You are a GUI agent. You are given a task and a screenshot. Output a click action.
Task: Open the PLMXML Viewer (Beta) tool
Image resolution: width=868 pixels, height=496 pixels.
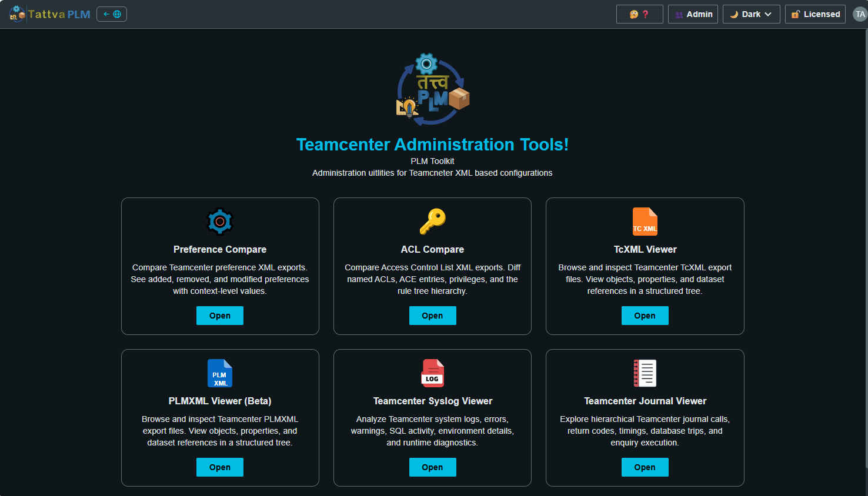tap(220, 467)
